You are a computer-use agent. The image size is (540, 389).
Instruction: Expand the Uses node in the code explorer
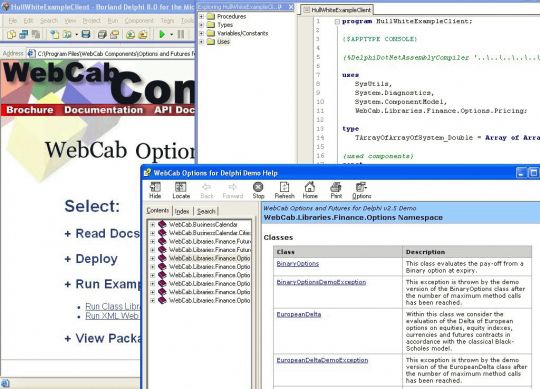coord(201,42)
